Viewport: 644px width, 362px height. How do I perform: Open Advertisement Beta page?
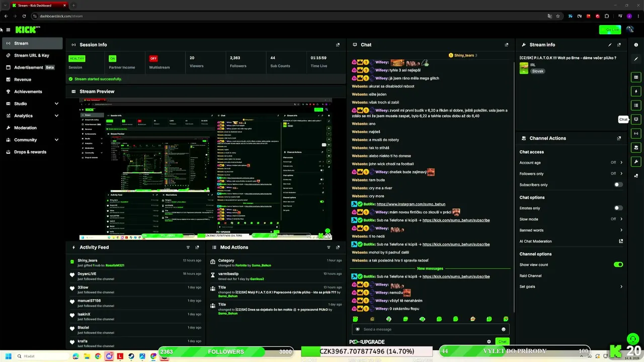(x=32, y=67)
